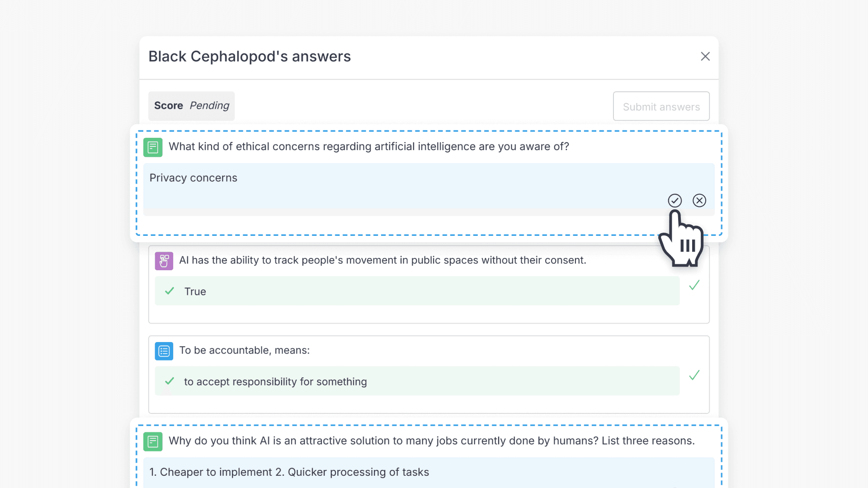This screenshot has height=488, width=868.
Task: Close the Black Cephalopod's answers dialog
Action: click(705, 56)
